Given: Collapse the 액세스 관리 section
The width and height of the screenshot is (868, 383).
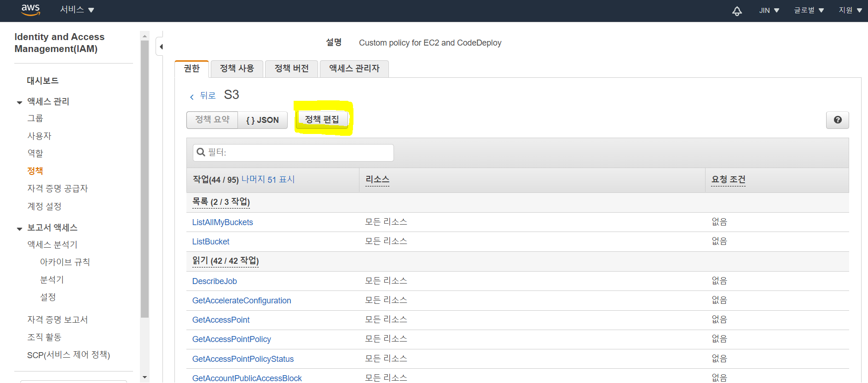Looking at the screenshot, I should (19, 102).
